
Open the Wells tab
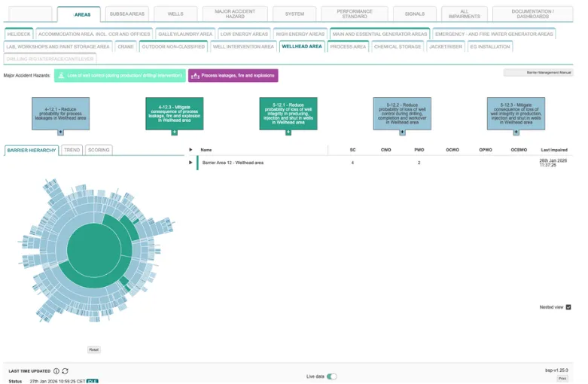pyautogui.click(x=175, y=14)
